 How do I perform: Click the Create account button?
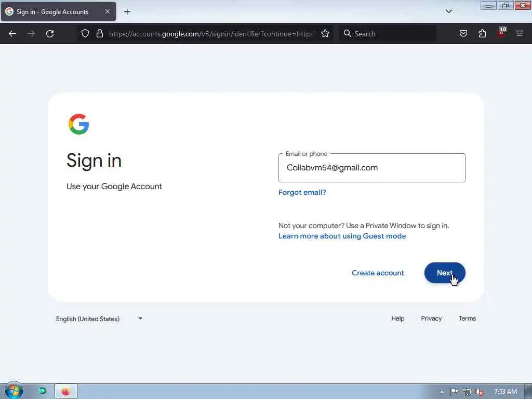coord(378,273)
